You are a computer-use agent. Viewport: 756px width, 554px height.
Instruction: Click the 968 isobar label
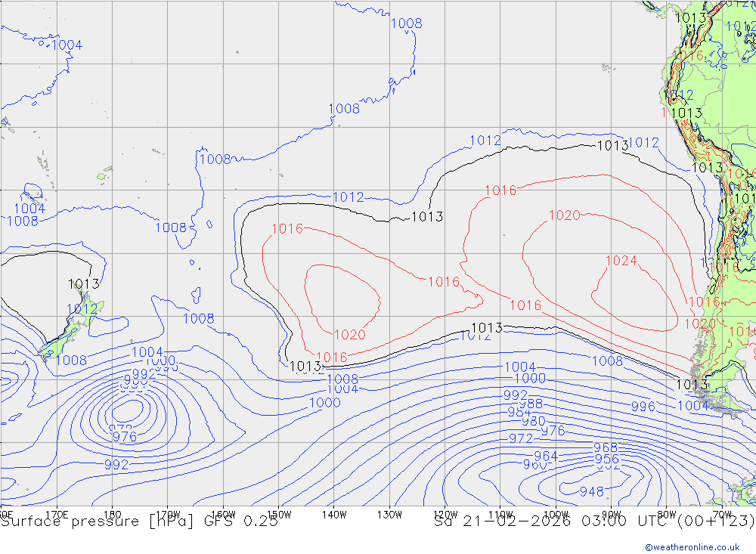(x=606, y=448)
